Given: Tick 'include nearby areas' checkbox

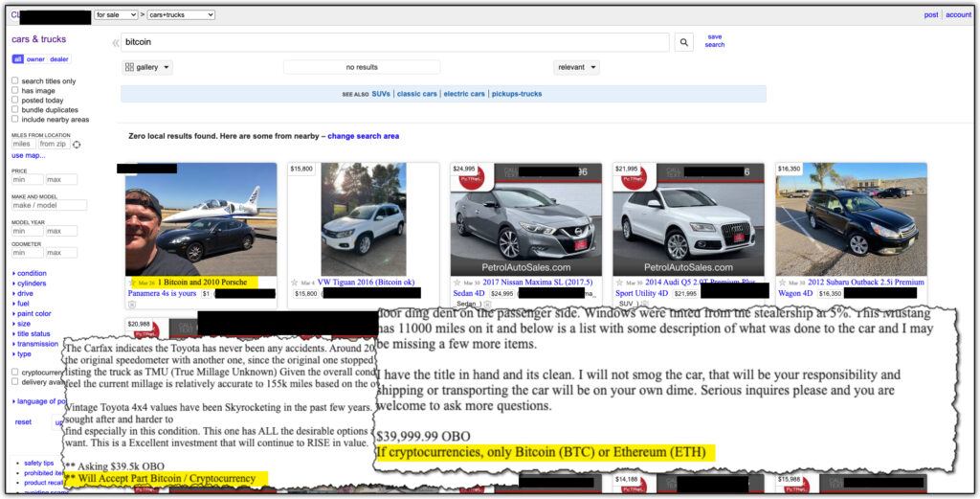Looking at the screenshot, I should point(15,119).
